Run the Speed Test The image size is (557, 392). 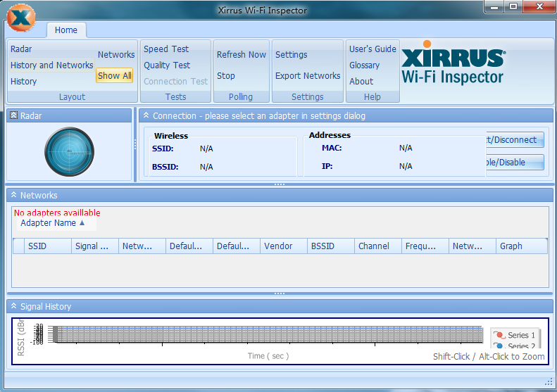pos(166,49)
